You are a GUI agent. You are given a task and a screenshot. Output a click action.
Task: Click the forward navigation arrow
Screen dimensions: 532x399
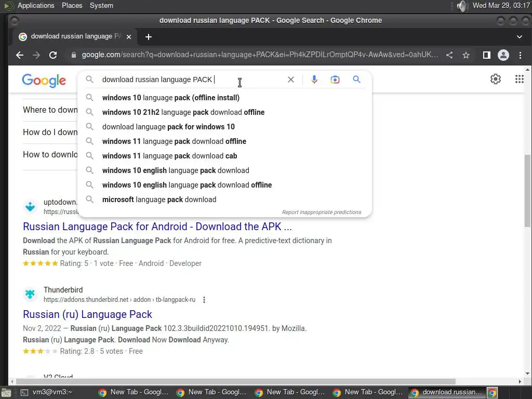(x=36, y=55)
